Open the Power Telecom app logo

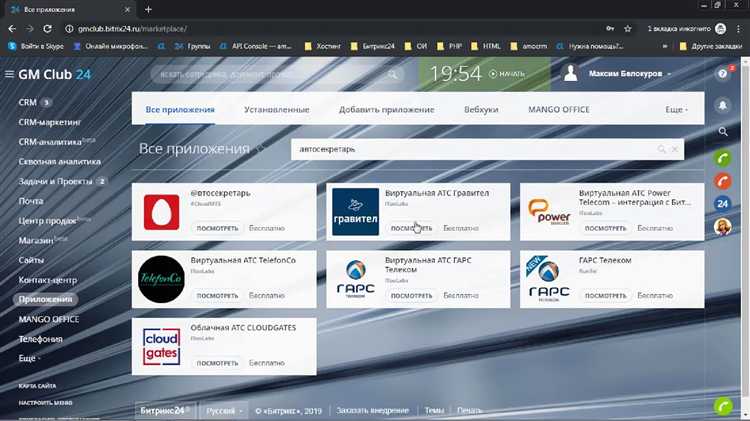click(x=549, y=212)
